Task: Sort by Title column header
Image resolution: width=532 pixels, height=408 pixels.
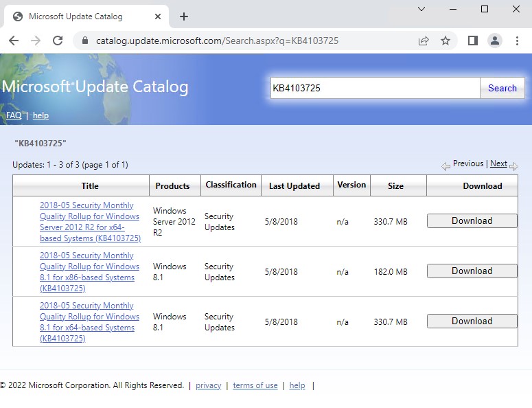Action: 90,186
